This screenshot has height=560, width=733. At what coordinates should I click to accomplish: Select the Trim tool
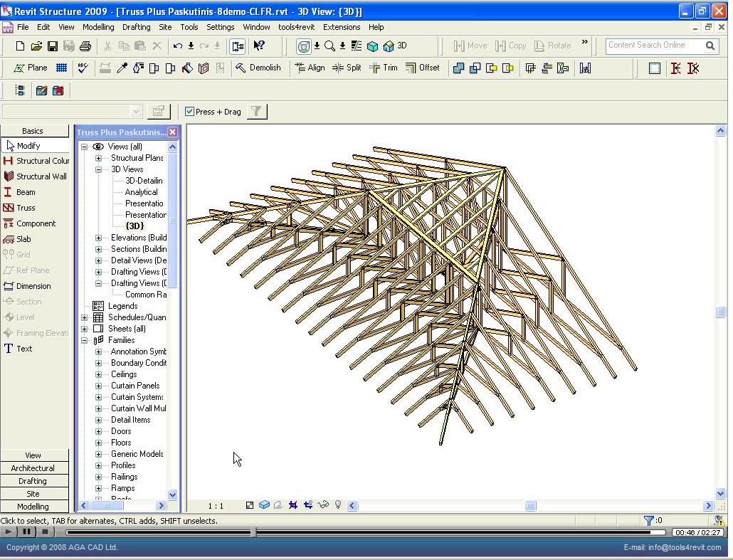click(x=384, y=68)
